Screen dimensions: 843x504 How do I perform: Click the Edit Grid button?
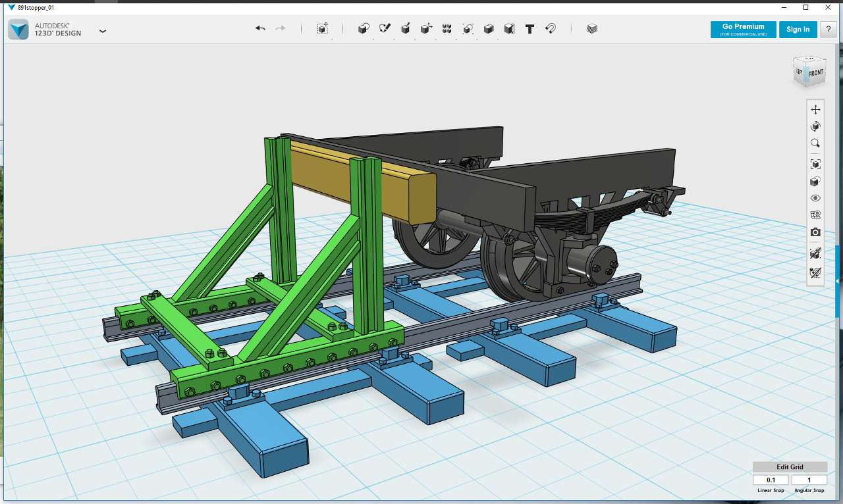790,467
